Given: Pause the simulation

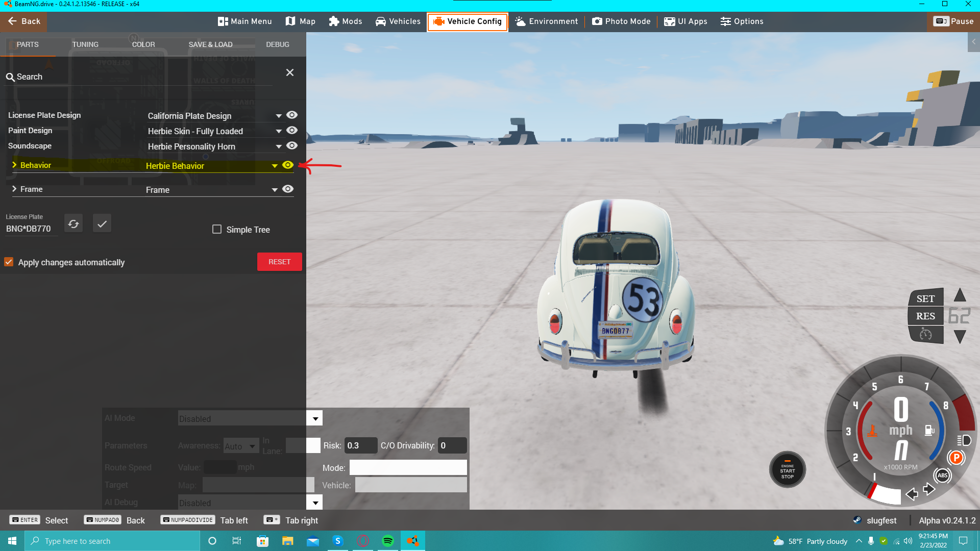Looking at the screenshot, I should pyautogui.click(x=953, y=21).
